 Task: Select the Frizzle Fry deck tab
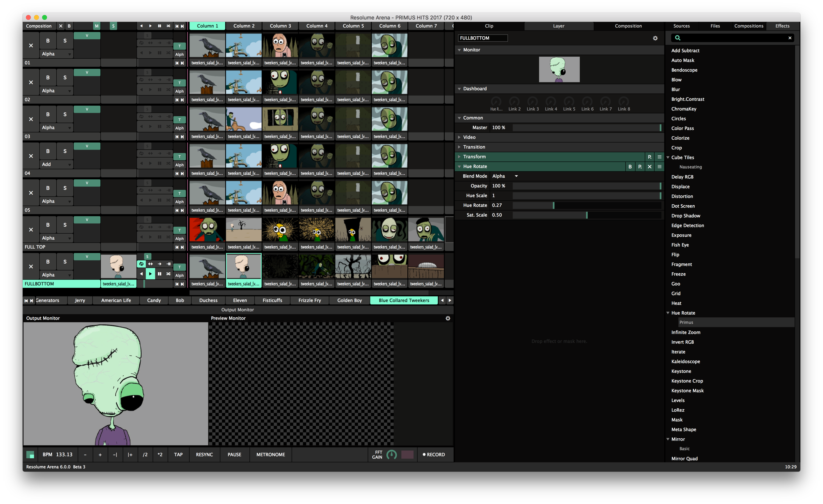(x=309, y=300)
